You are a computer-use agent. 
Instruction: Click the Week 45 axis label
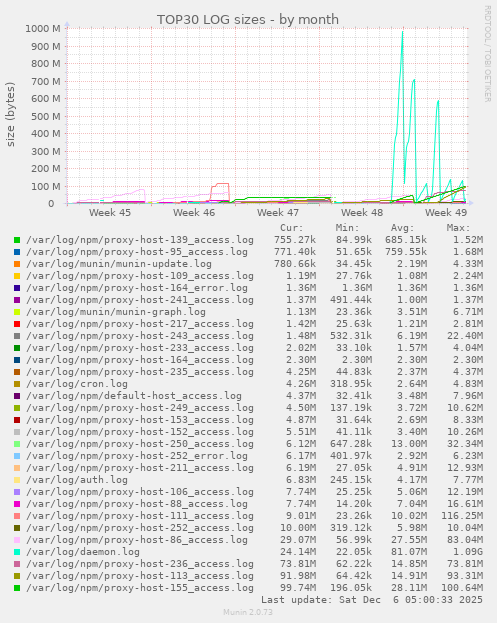[x=110, y=213]
